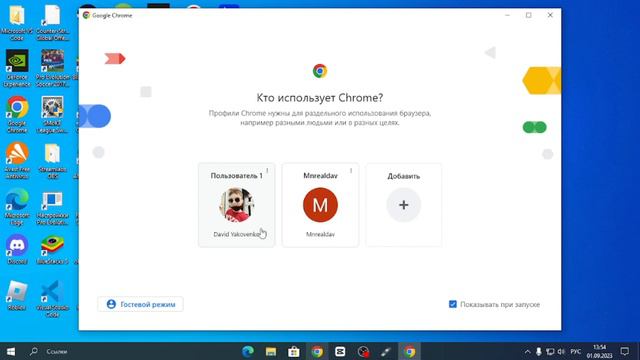Open the volume tray icon

click(x=562, y=351)
